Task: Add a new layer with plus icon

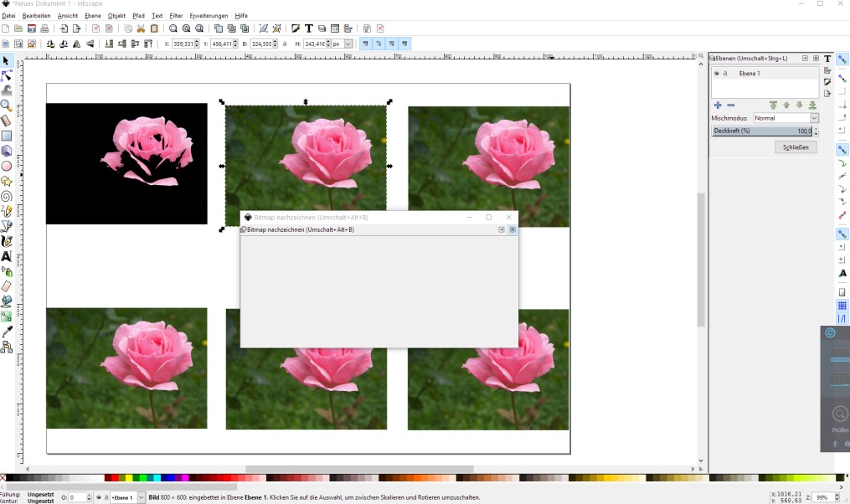Action: pyautogui.click(x=718, y=105)
